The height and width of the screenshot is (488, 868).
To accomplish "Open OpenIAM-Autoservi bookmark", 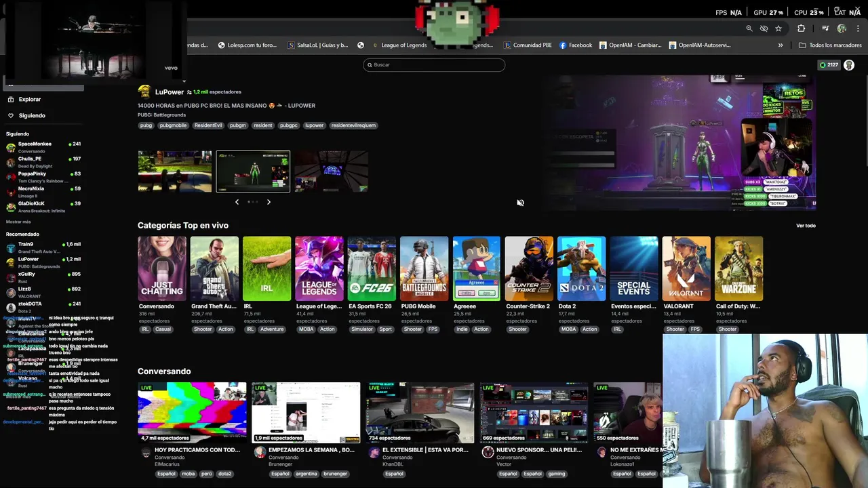I will click(700, 45).
